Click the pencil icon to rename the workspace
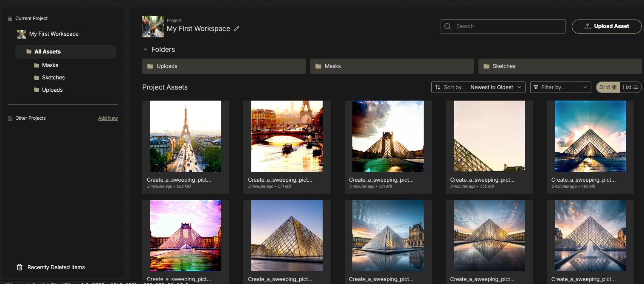 [237, 28]
